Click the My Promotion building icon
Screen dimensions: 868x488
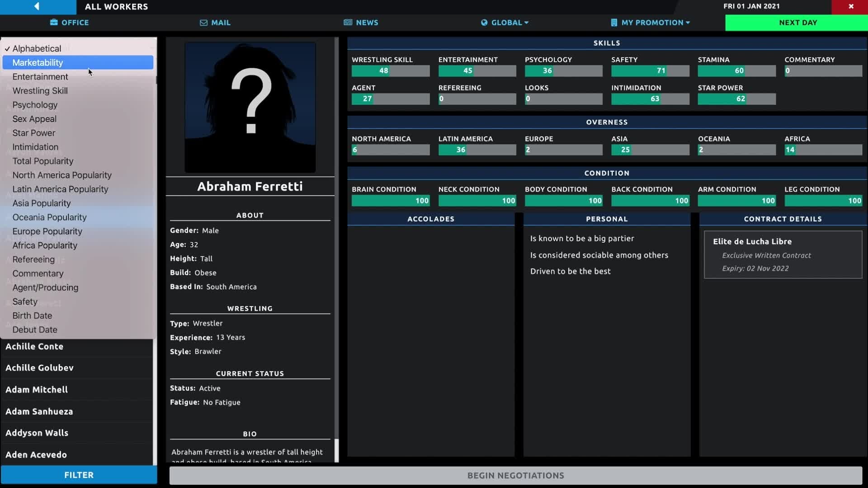pyautogui.click(x=614, y=23)
